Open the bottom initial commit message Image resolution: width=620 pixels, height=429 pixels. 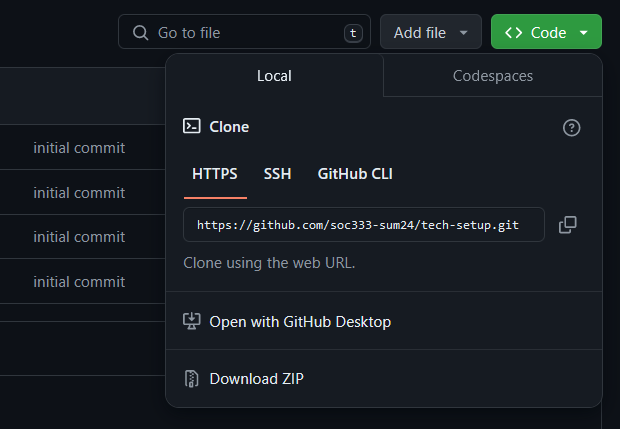[x=79, y=282]
